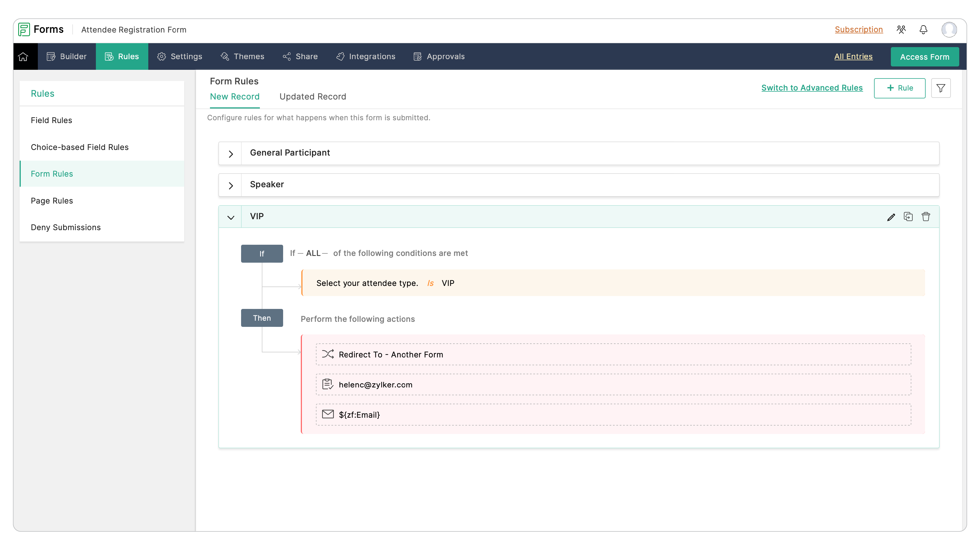Switch to Updated Record tab

coord(313,97)
